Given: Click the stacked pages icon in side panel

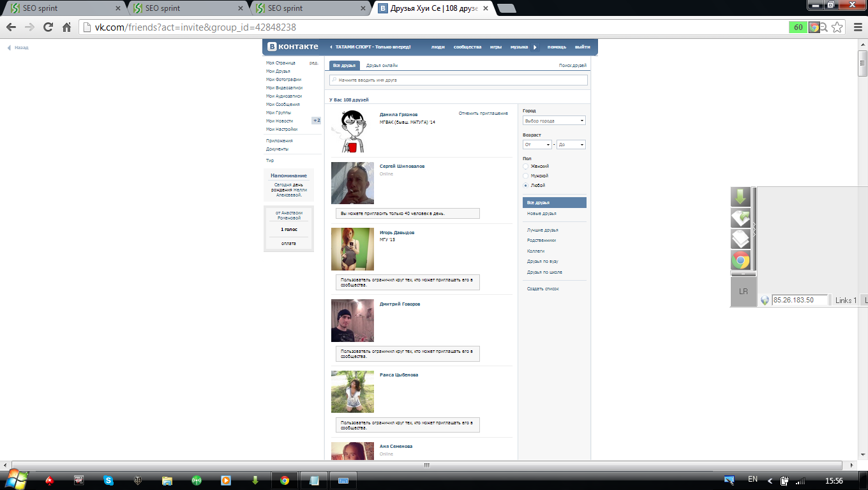Looking at the screenshot, I should 740,239.
